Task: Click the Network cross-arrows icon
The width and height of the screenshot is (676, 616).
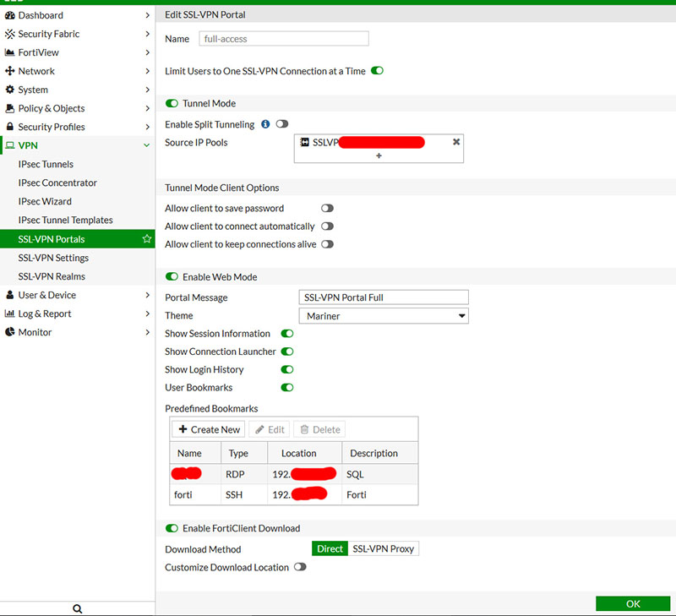Action: (x=9, y=71)
